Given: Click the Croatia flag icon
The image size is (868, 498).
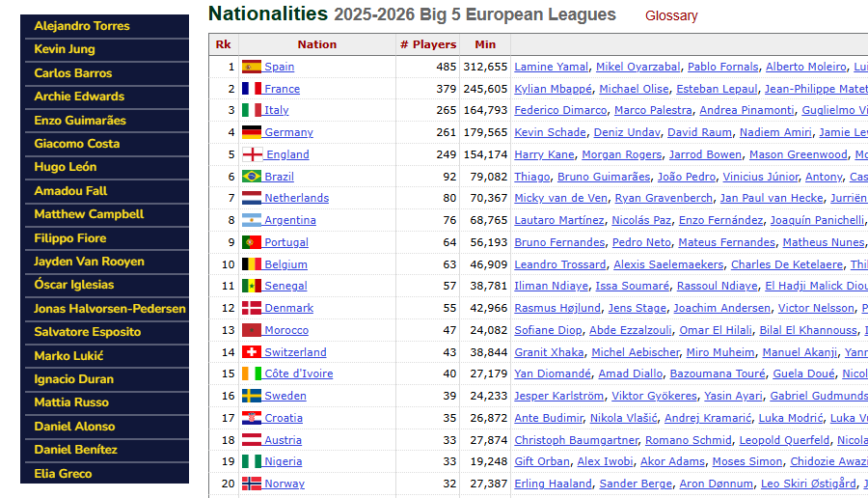Looking at the screenshot, I should 252,418.
